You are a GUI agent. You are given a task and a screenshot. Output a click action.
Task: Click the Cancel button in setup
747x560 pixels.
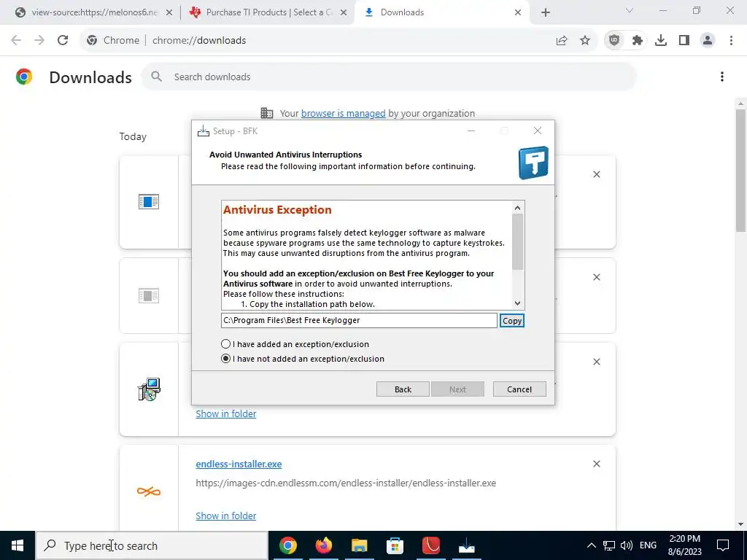tap(519, 389)
